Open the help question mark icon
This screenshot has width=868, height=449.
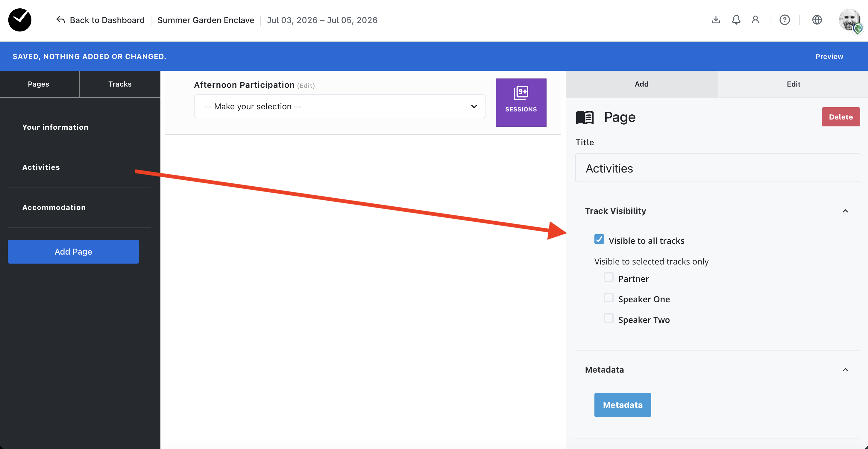pyautogui.click(x=784, y=20)
